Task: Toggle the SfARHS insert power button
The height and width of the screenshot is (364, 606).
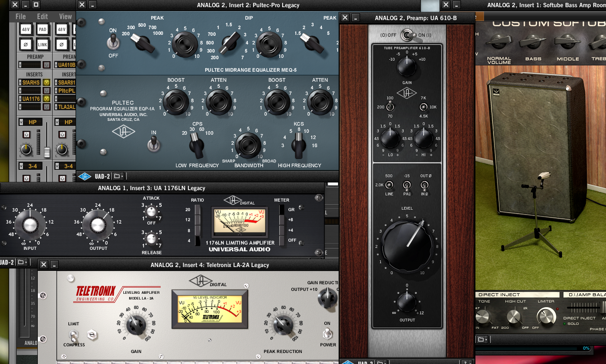Action: pyautogui.click(x=47, y=83)
